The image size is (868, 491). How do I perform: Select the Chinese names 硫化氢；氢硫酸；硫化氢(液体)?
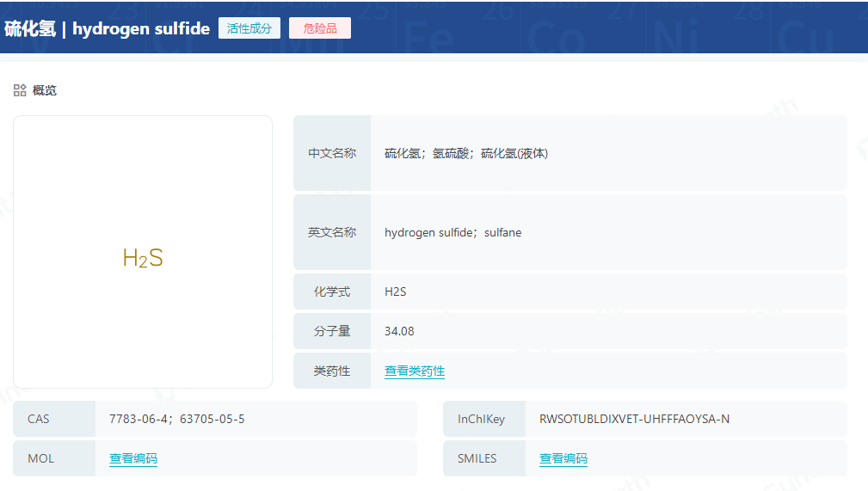tap(466, 153)
